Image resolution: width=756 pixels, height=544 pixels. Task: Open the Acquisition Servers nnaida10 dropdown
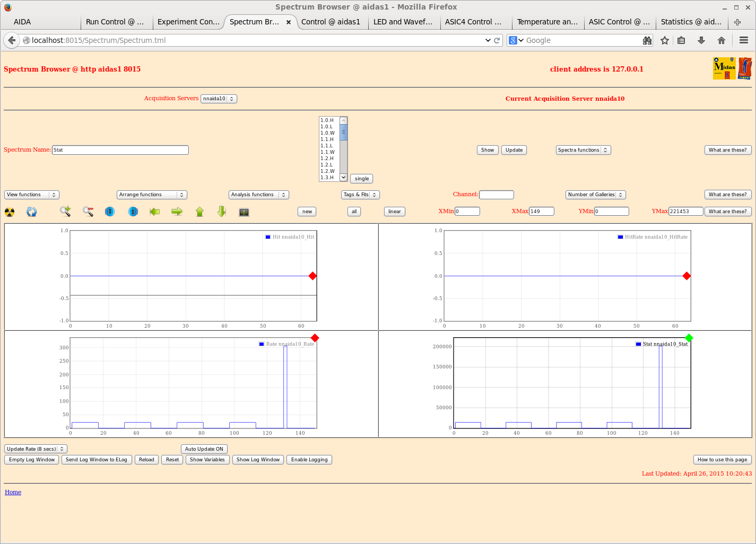(219, 99)
